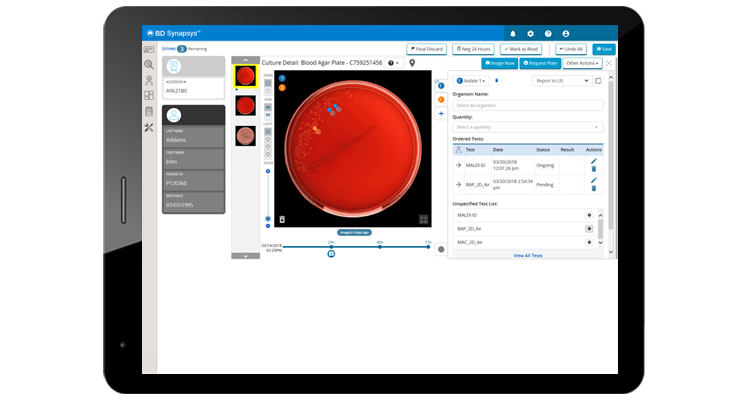Viewport: 748px width, 400px height.
Task: Toggle checkbox next to Report to LIS
Action: (598, 80)
